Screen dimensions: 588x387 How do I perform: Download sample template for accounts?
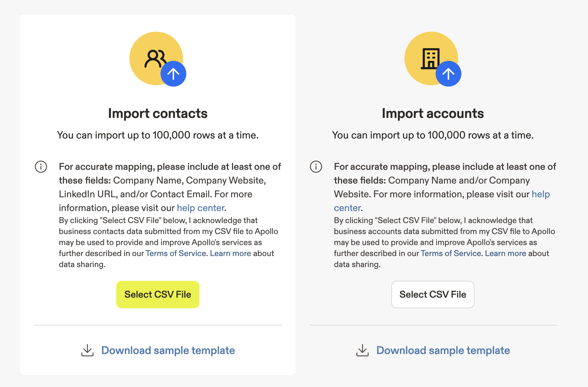coord(443,350)
